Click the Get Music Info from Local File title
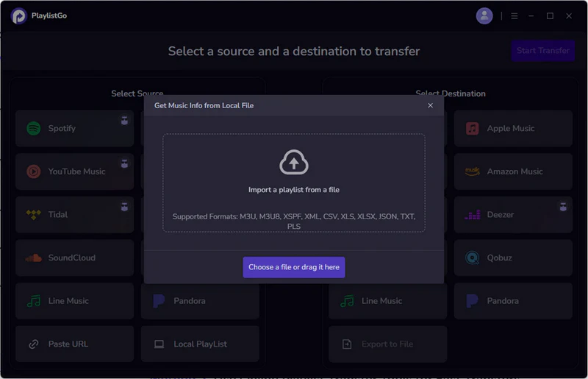The image size is (588, 379). [x=204, y=105]
